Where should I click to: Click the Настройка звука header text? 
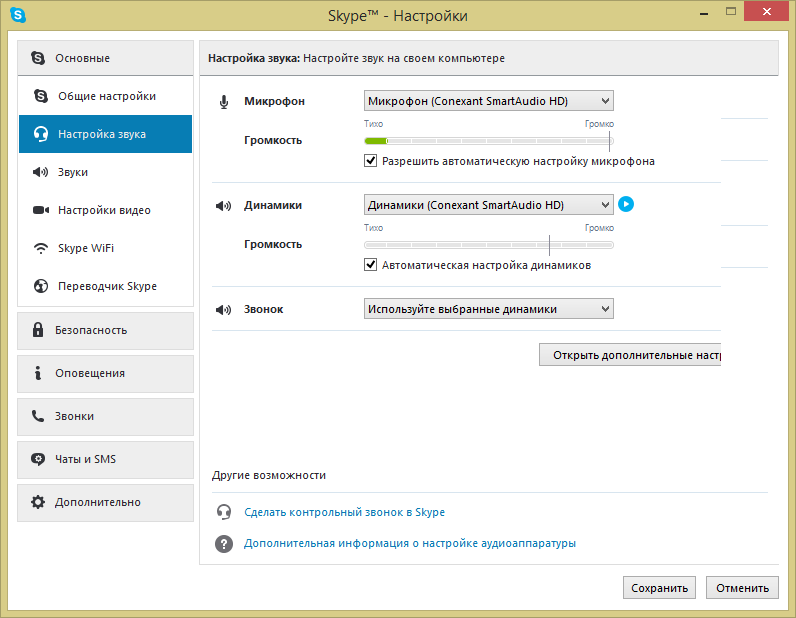click(x=254, y=58)
